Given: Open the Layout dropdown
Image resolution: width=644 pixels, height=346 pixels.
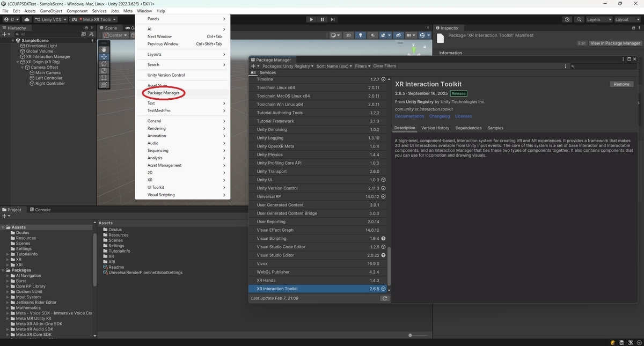Looking at the screenshot, I should [627, 19].
